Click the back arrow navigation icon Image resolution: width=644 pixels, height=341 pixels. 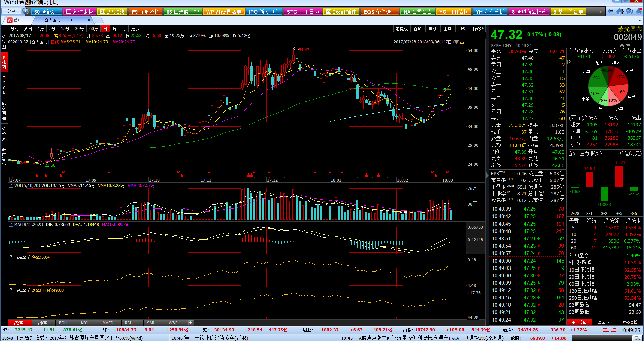pyautogui.click(x=611, y=11)
